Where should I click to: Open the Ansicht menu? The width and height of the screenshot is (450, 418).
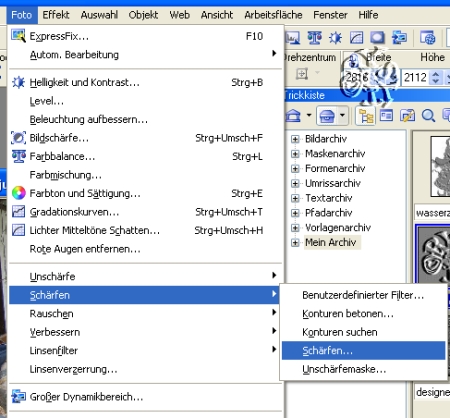click(217, 15)
